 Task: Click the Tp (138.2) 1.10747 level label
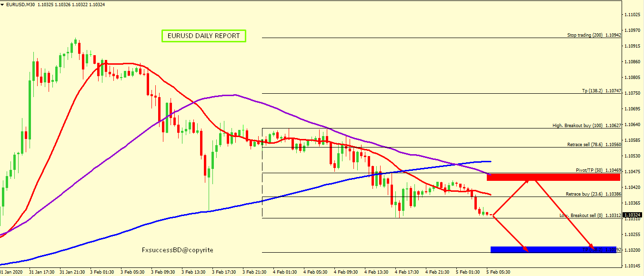click(x=601, y=90)
